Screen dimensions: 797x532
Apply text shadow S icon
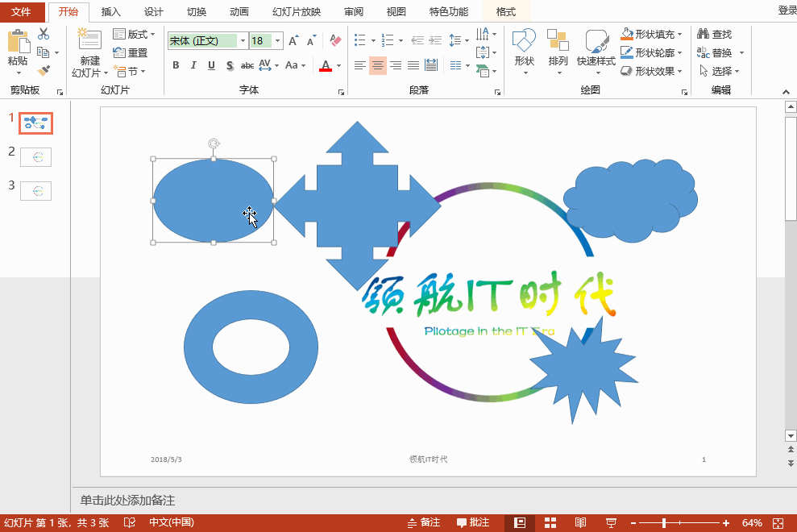click(x=230, y=65)
